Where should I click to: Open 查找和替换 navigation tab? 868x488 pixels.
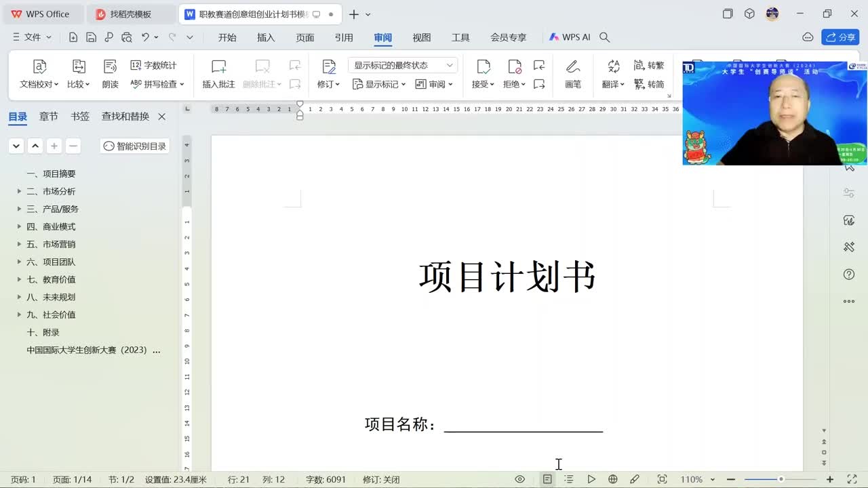pyautogui.click(x=125, y=117)
